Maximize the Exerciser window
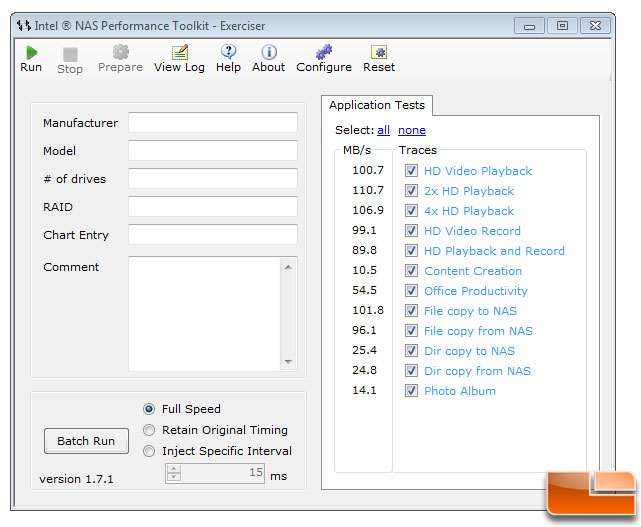 click(x=562, y=26)
